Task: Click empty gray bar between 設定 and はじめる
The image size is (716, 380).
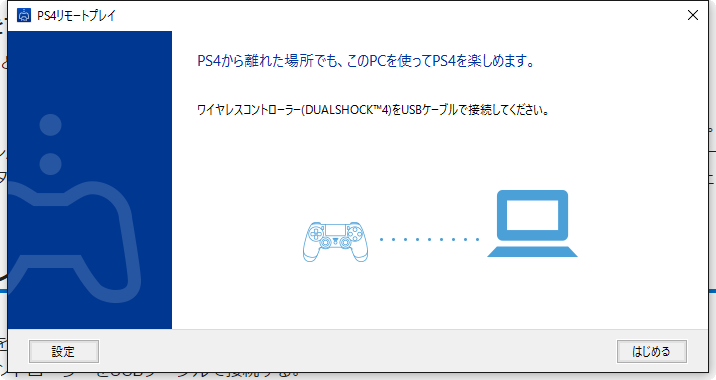Action: click(358, 351)
